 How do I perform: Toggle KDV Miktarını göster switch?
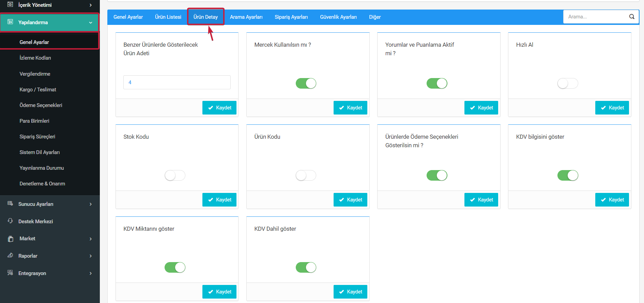(x=175, y=267)
